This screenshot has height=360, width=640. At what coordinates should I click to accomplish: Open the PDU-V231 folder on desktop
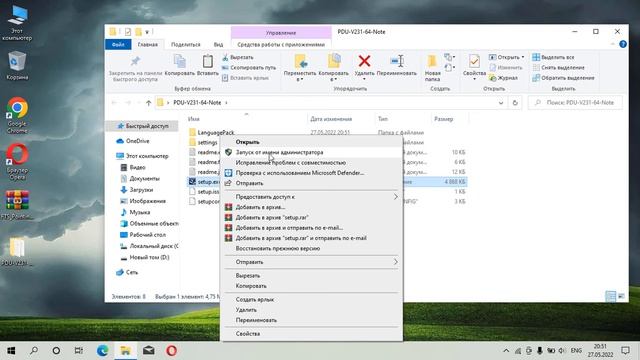[x=17, y=251]
